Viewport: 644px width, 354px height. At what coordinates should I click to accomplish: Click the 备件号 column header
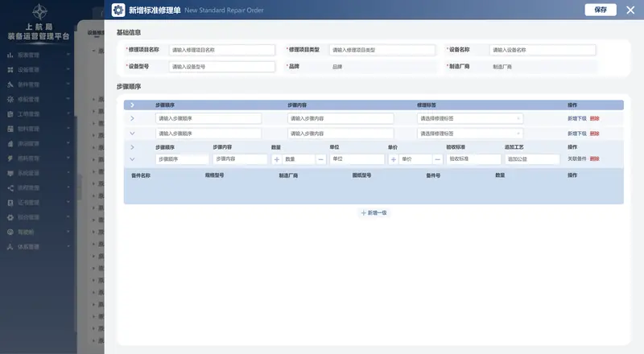click(x=433, y=175)
